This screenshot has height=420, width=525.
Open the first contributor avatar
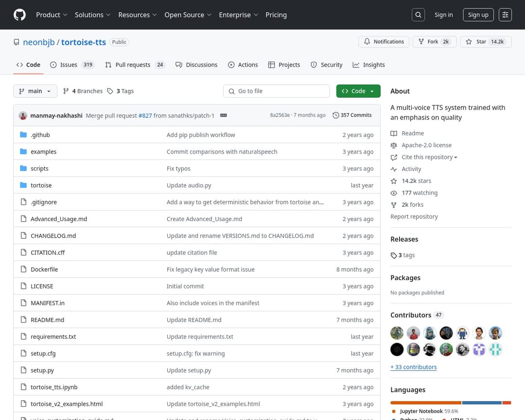click(x=397, y=333)
